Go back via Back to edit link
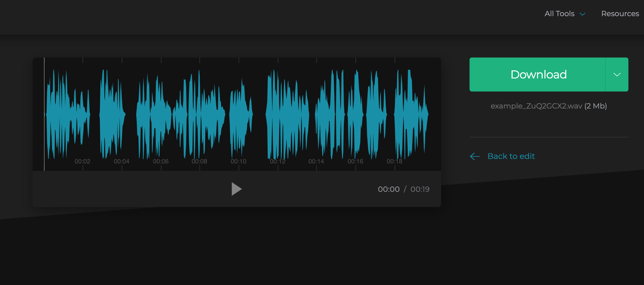 511,156
